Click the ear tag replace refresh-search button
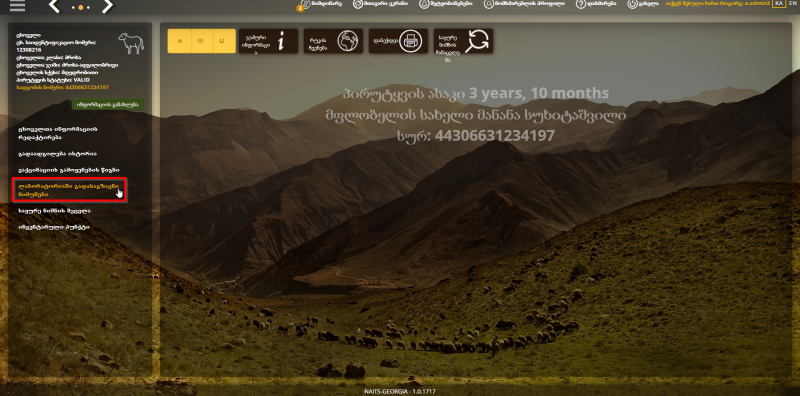Screen dimensions: 800x396 coord(463,41)
